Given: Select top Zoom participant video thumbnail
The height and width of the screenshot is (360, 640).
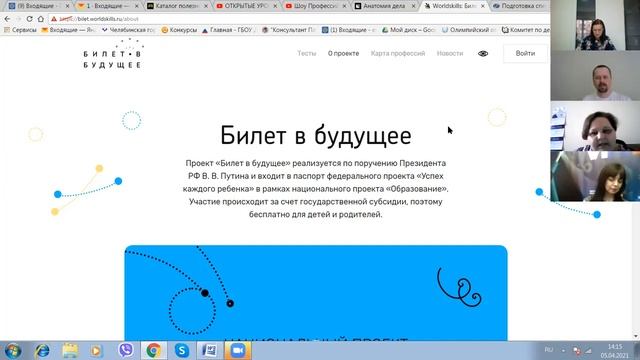Looking at the screenshot, I should click(595, 25).
